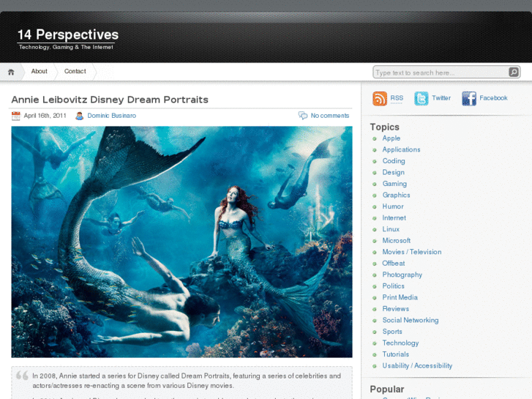This screenshot has height=399, width=532.
Task: Browse the Applications topic
Action: click(x=401, y=149)
